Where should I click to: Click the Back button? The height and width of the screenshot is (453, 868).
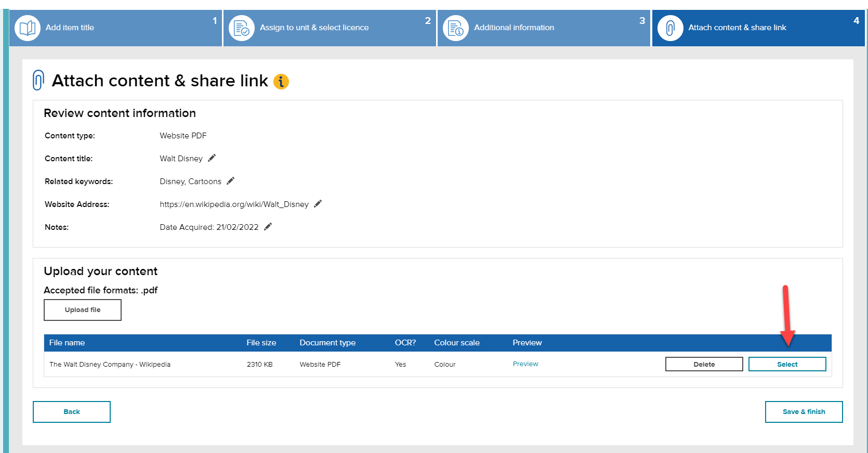(72, 412)
